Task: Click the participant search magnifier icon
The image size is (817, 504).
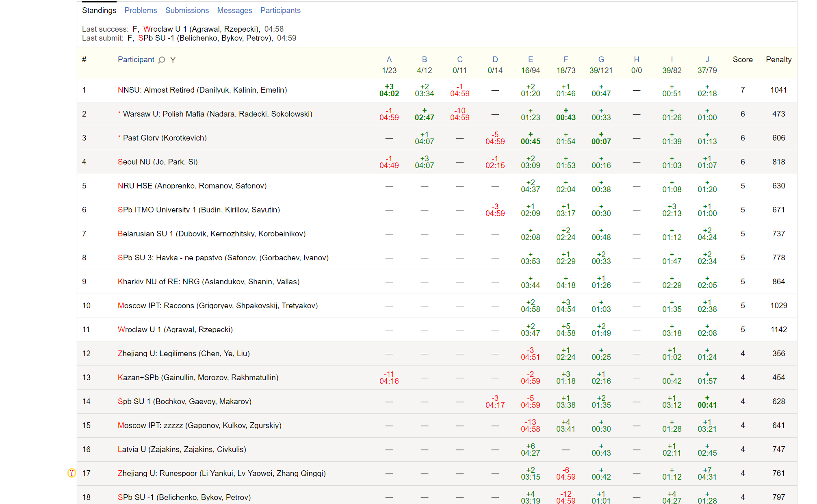Action: coord(162,60)
